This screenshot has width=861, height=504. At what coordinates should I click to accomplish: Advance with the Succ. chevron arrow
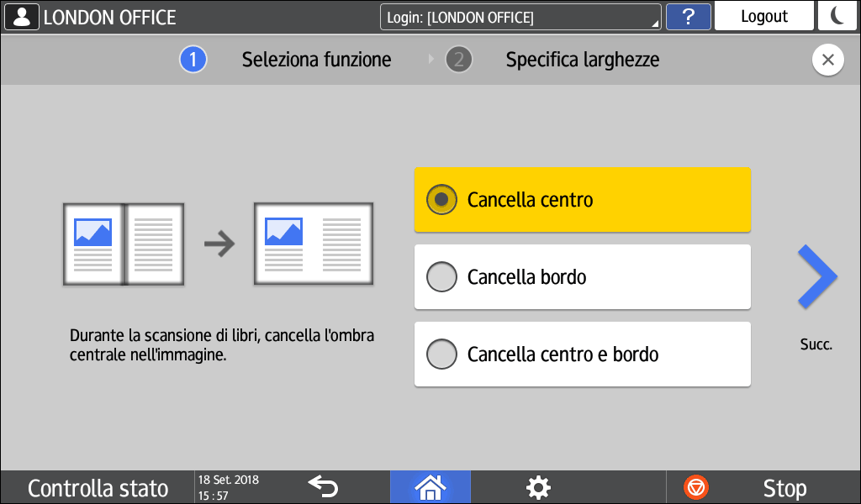pos(816,278)
